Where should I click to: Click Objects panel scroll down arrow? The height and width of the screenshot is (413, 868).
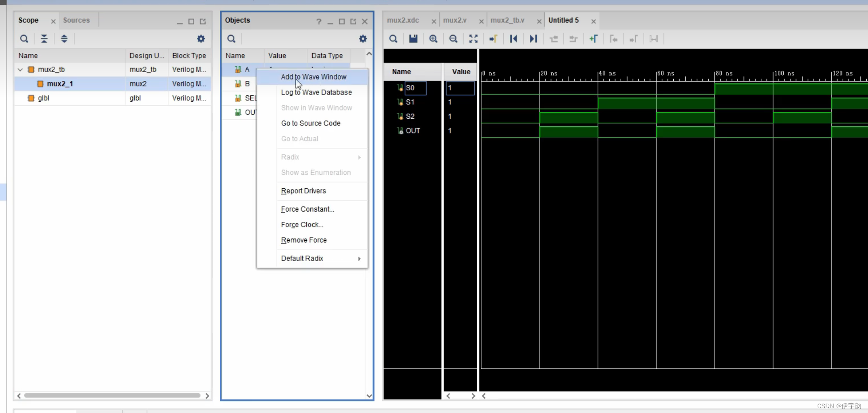(x=369, y=396)
